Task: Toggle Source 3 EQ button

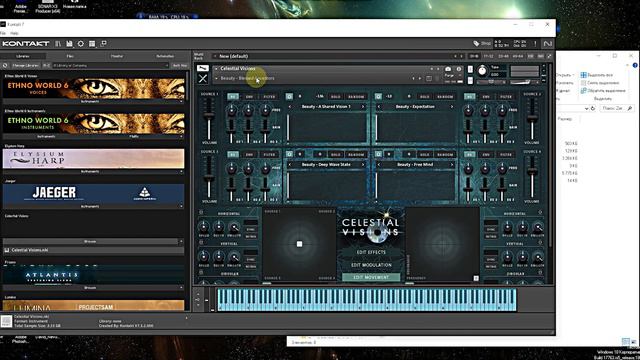Action: pyautogui.click(x=233, y=154)
